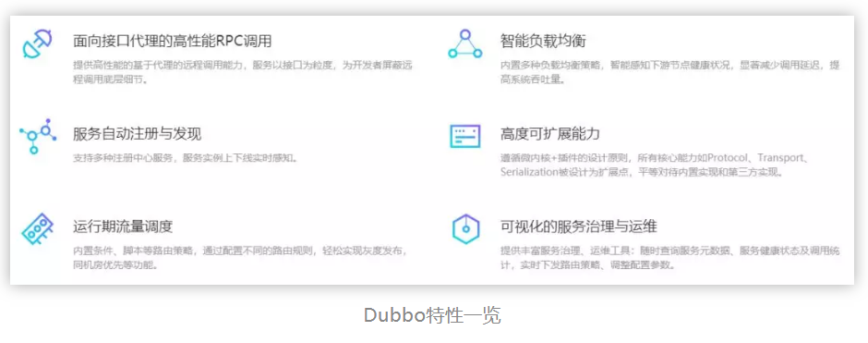Image resolution: width=868 pixels, height=343 pixels.
Task: Click description starting 遵循微内核+插件的设计原则
Action: pyautogui.click(x=656, y=165)
